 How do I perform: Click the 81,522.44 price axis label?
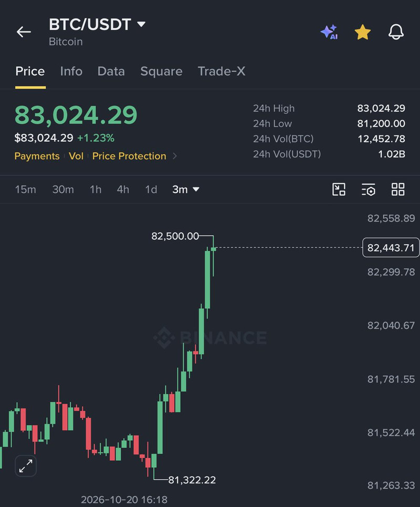click(391, 432)
